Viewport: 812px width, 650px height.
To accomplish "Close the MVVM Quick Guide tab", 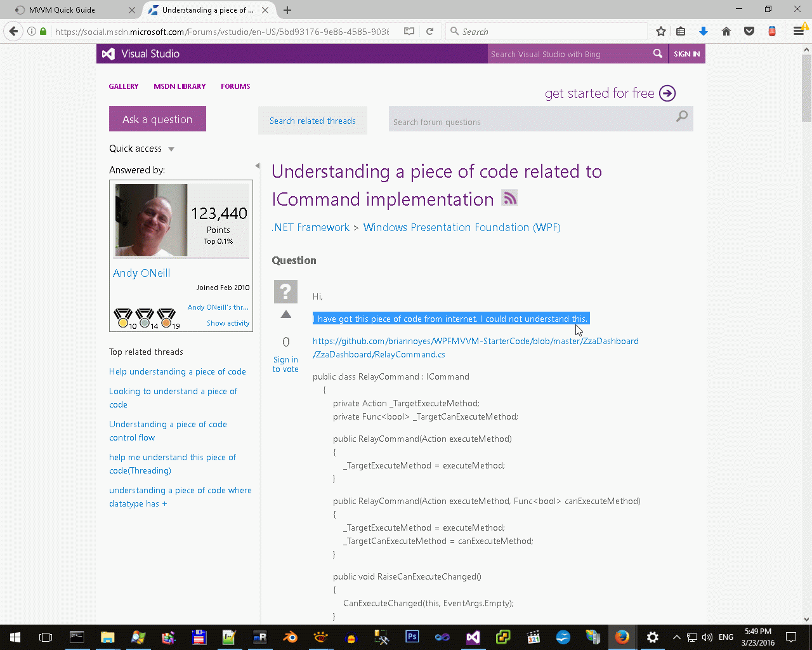I will pos(132,10).
